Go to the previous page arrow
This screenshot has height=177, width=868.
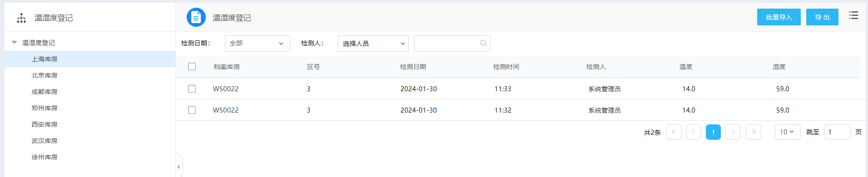click(694, 132)
